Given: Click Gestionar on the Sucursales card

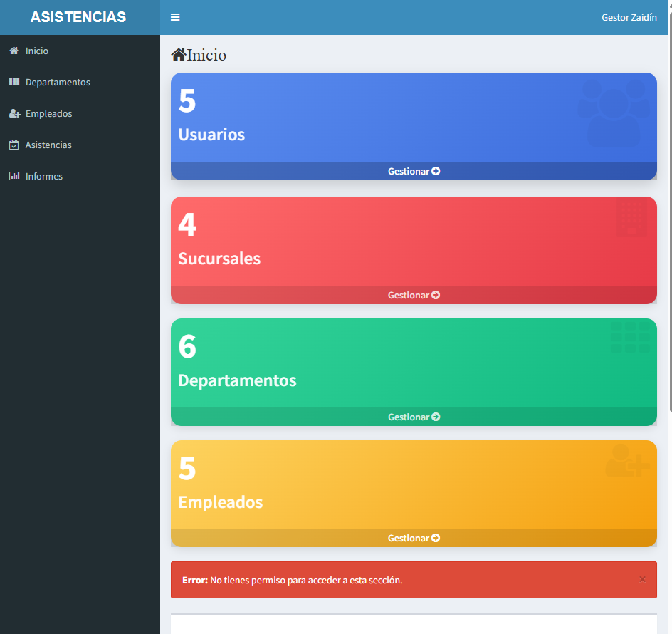Looking at the screenshot, I should [414, 295].
